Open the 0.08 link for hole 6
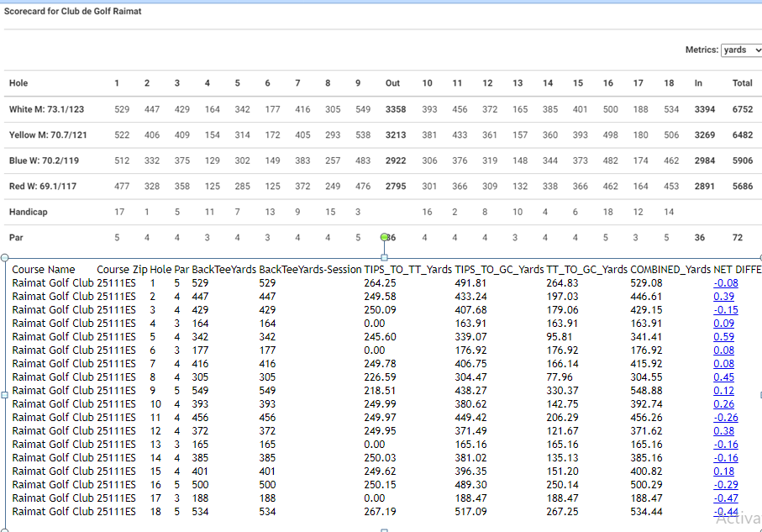The image size is (762, 532). pyautogui.click(x=723, y=350)
